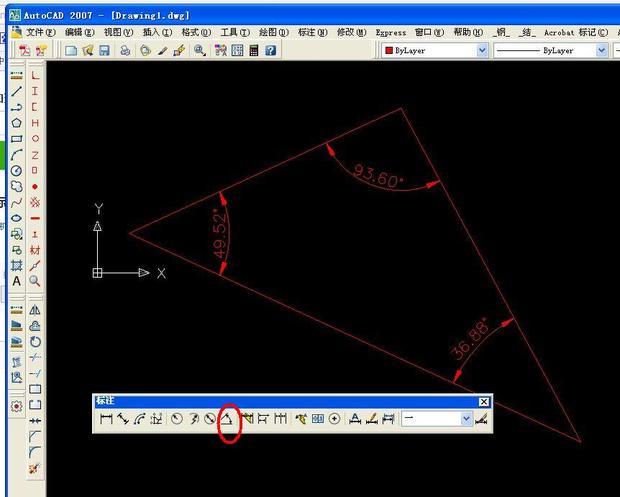Click the Help question mark icon
620x497 pixels.
coord(271,50)
